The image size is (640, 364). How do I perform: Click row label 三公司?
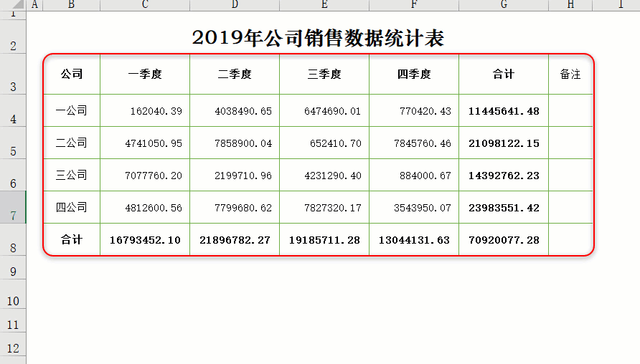tap(72, 175)
